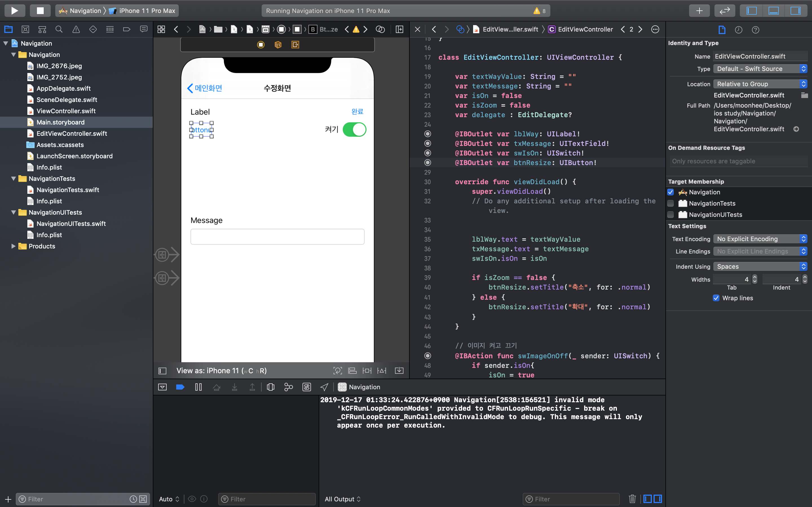Click the Run (play) button
The image size is (812, 507).
[x=14, y=10]
